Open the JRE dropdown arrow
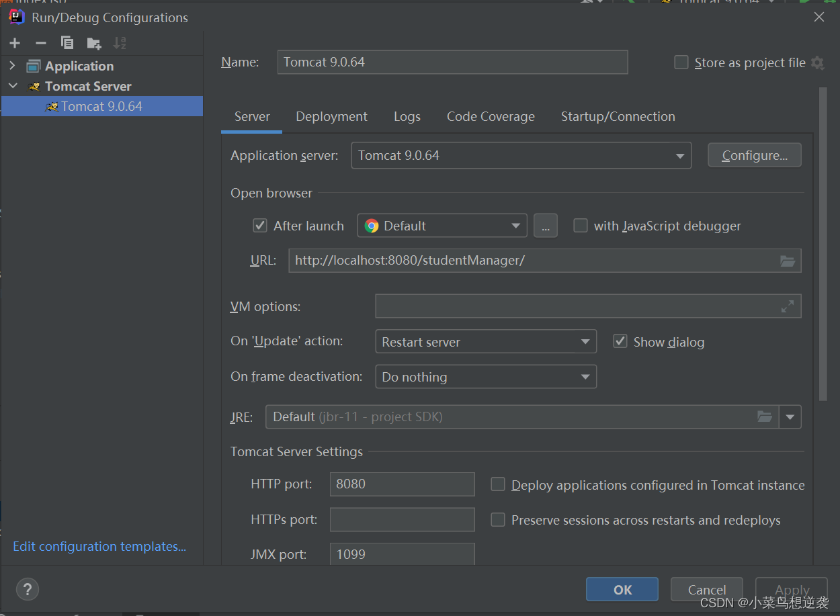This screenshot has height=616, width=840. (x=790, y=417)
